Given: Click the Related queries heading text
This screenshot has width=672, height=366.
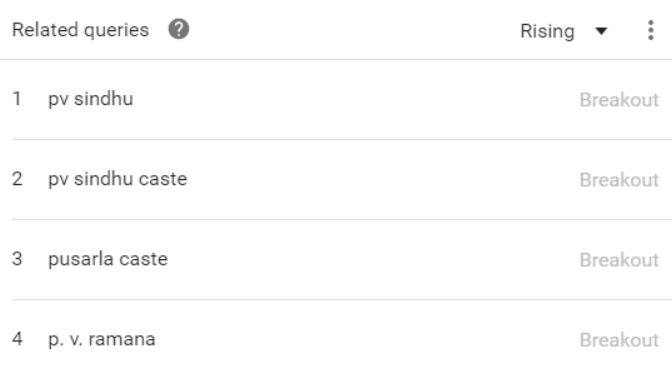Looking at the screenshot, I should pos(81,30).
